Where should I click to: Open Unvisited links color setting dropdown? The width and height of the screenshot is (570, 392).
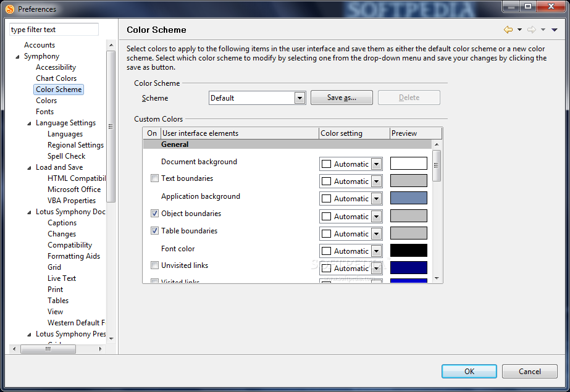tap(377, 269)
